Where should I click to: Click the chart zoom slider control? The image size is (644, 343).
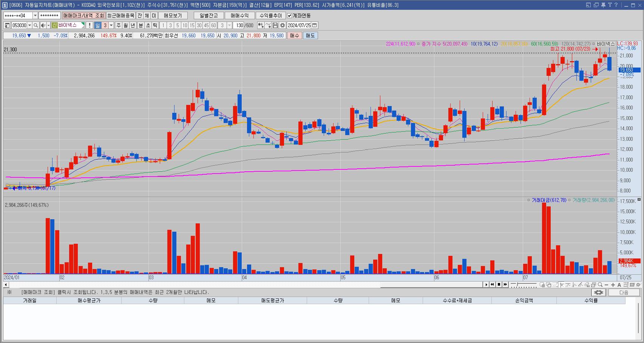tap(524, 285)
